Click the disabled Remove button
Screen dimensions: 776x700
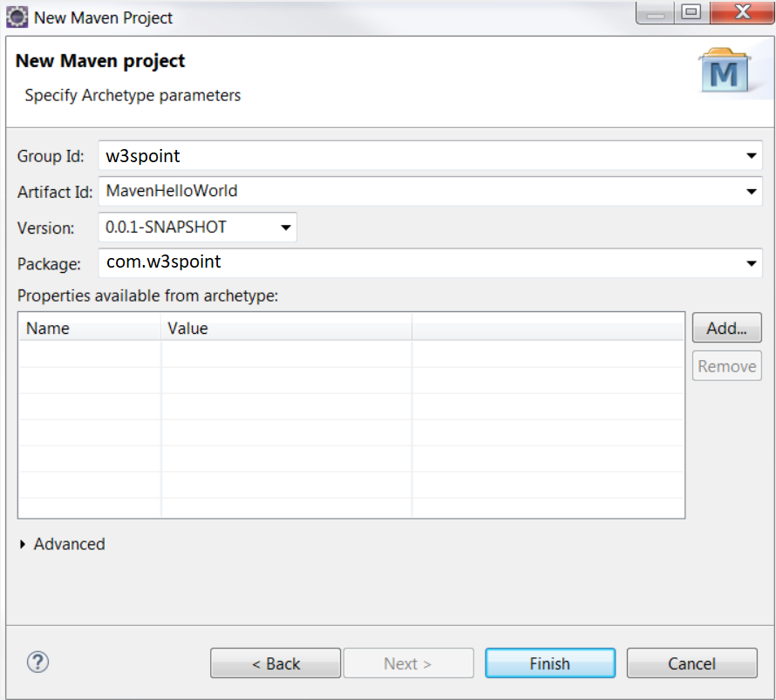(726, 365)
